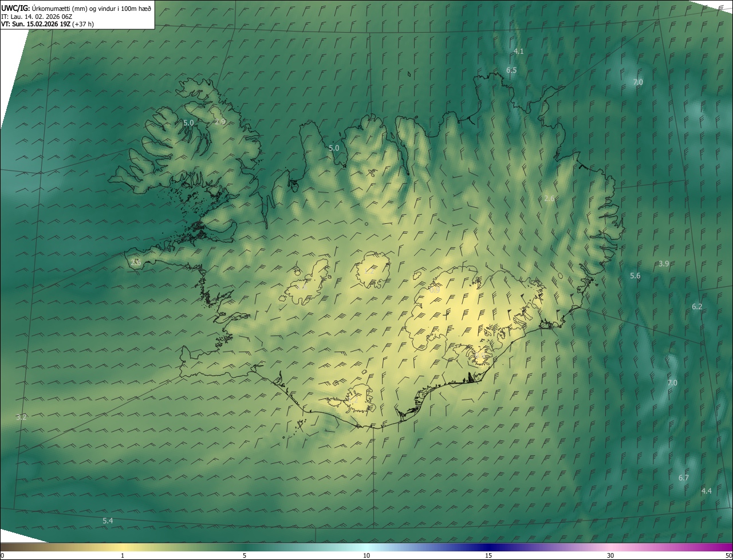This screenshot has width=733, height=560.
Task: Click the 2.6 label on Snæfellsnes peninsula
Action: click(136, 262)
